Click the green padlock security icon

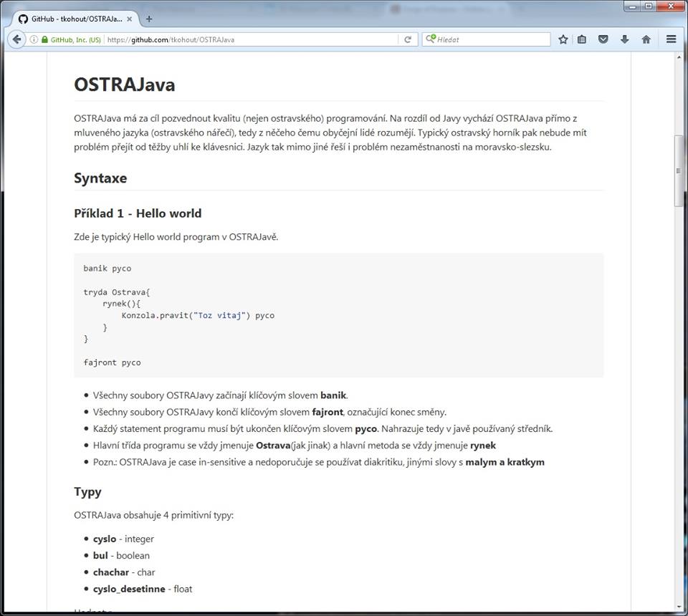click(x=44, y=39)
